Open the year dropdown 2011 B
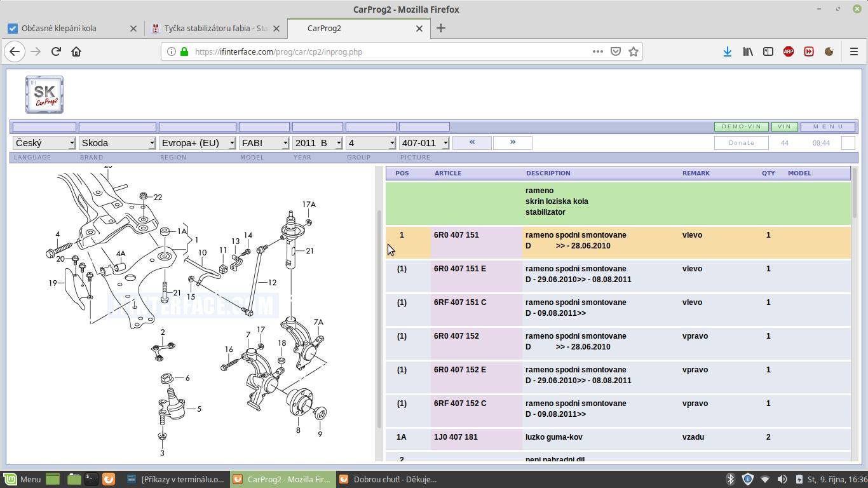 318,143
